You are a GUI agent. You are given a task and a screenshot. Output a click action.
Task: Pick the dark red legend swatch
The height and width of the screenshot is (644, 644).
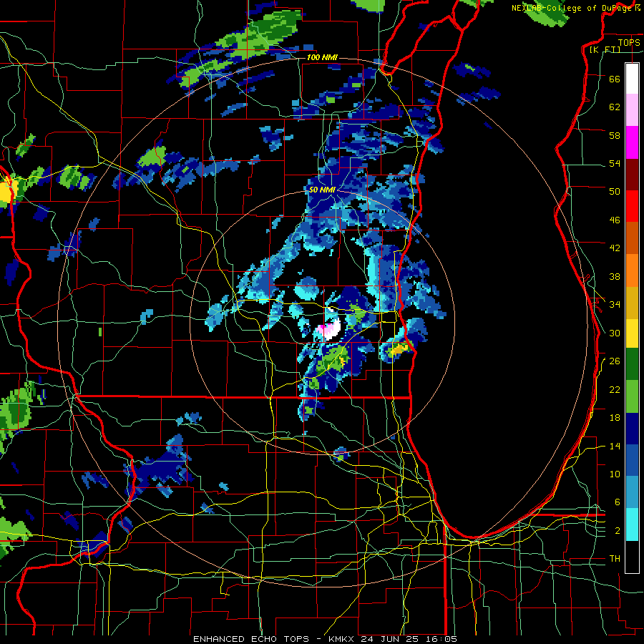point(632,175)
